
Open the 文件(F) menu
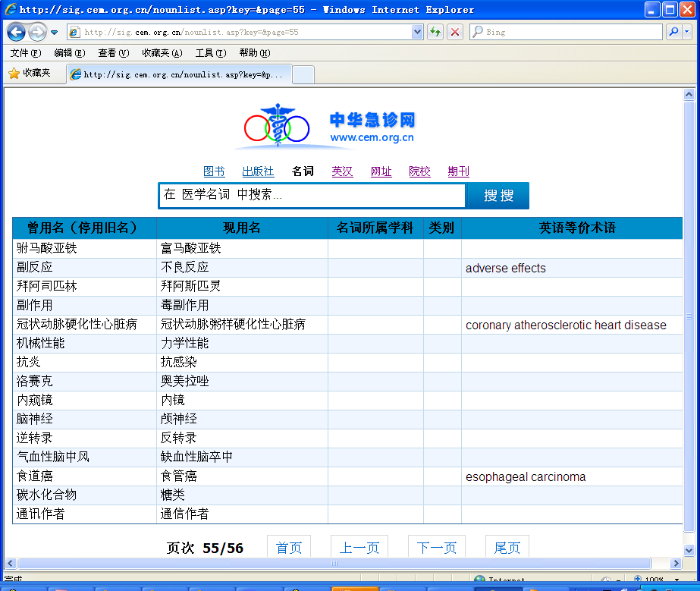click(26, 53)
